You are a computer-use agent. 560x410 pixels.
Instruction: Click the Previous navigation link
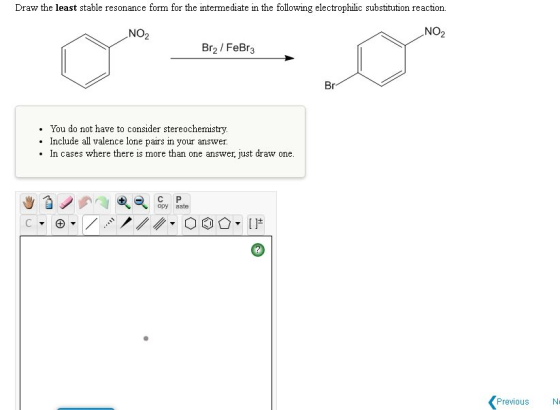click(x=509, y=401)
